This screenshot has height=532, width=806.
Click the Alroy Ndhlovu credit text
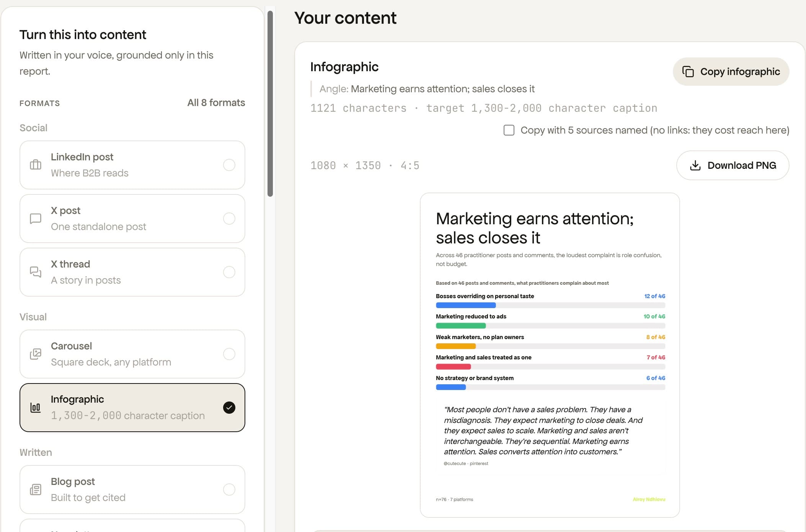pyautogui.click(x=649, y=499)
